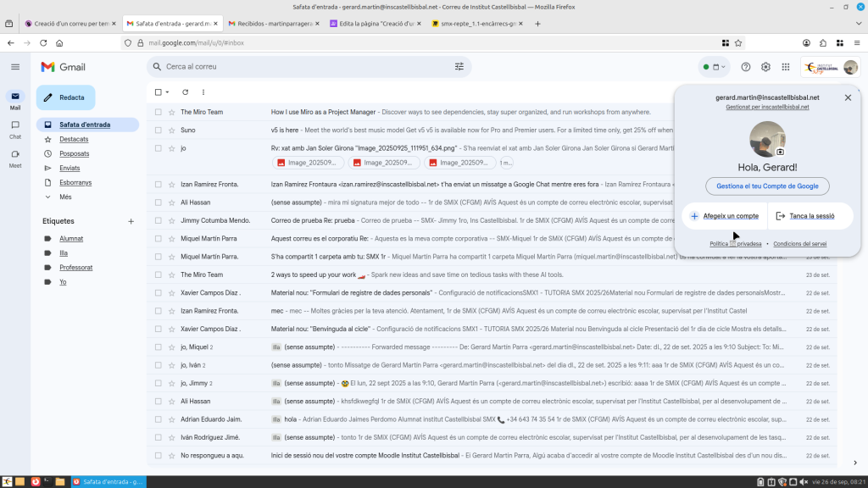Screen dimensions: 868x488
Task: Click the refresh inbox icon
Action: pyautogui.click(x=185, y=91)
